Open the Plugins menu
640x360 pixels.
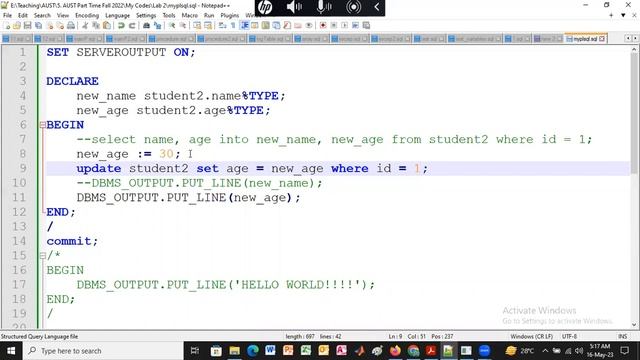click(229, 16)
